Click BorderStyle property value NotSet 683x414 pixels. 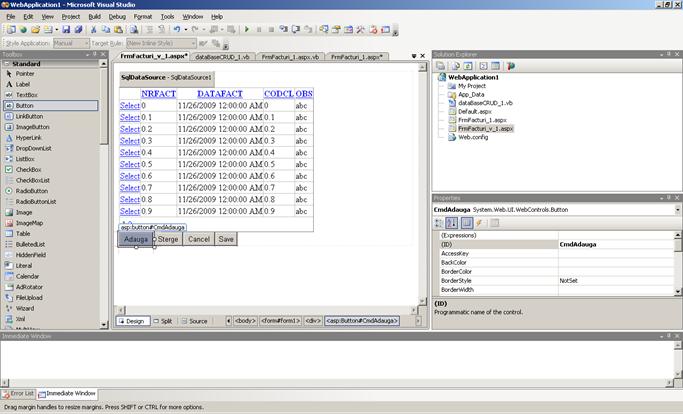click(615, 281)
